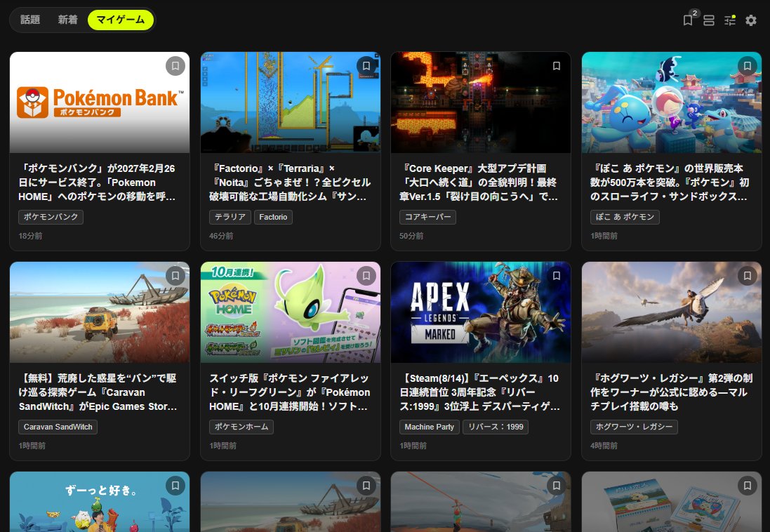770x532 pixels.
Task: Read 「ポケモンバンク」が2027年2月26日 headline
Action: click(x=98, y=182)
